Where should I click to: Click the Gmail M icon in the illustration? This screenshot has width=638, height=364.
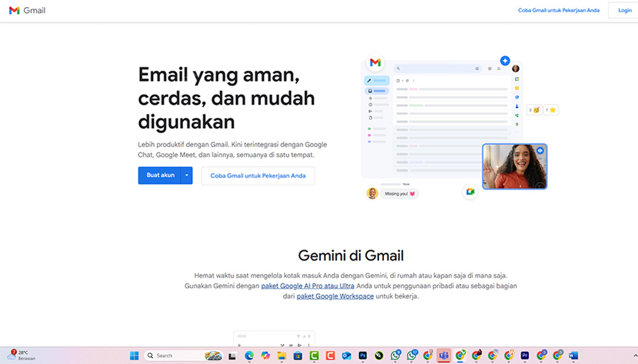375,62
